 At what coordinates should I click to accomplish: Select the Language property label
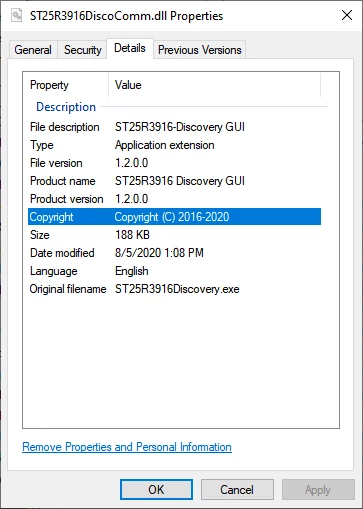pyautogui.click(x=54, y=271)
